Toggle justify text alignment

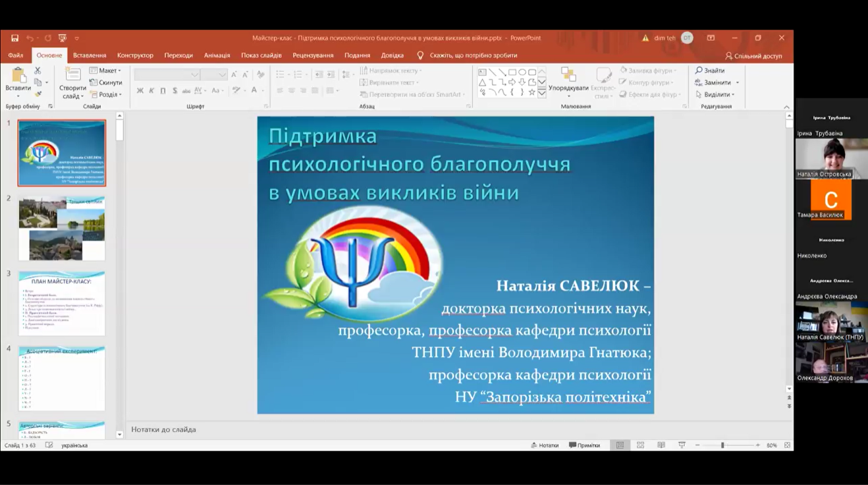coord(315,91)
